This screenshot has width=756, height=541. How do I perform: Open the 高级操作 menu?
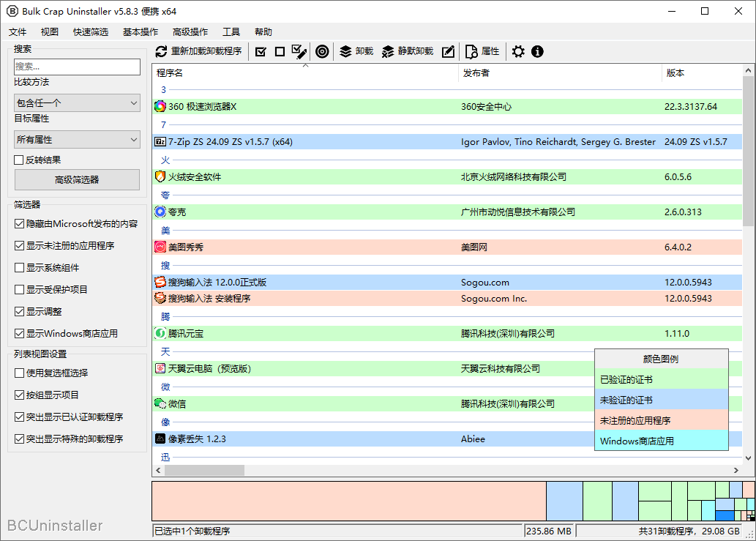(190, 31)
